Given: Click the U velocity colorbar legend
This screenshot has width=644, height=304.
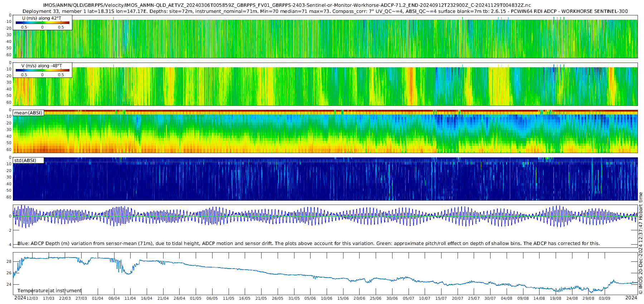Looking at the screenshot, I should point(42,23).
